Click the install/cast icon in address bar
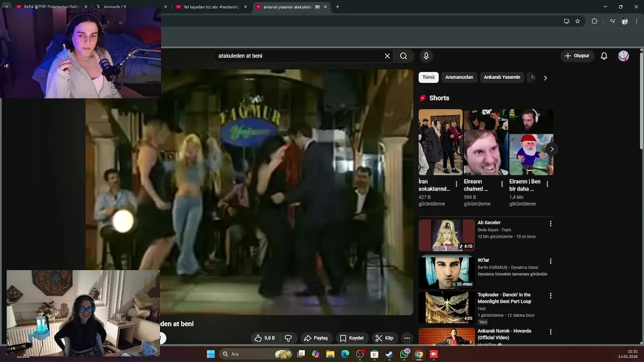This screenshot has height=362, width=644. coord(567,21)
